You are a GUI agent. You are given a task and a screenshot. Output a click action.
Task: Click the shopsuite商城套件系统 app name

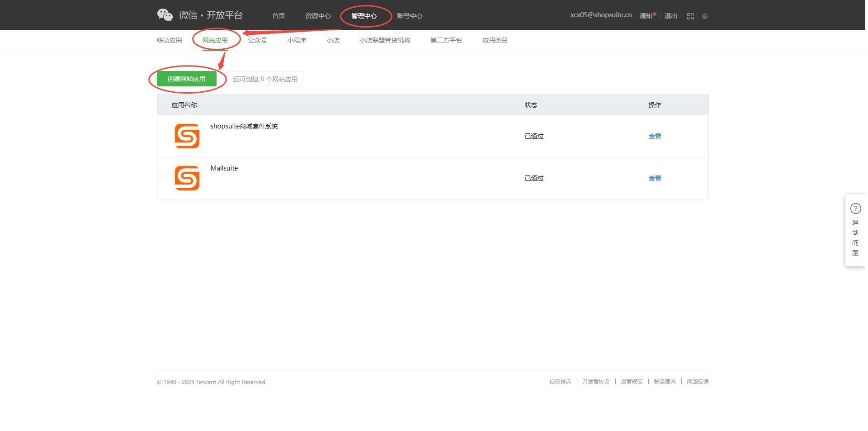click(x=244, y=126)
